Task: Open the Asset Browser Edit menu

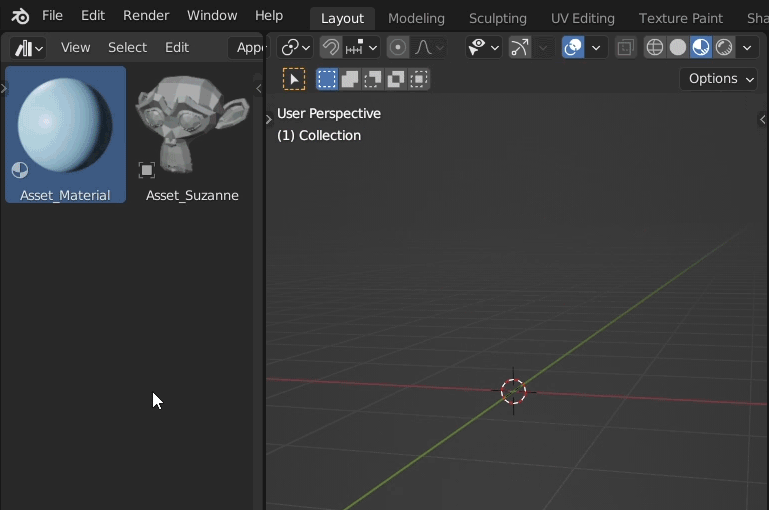Action: tap(177, 48)
